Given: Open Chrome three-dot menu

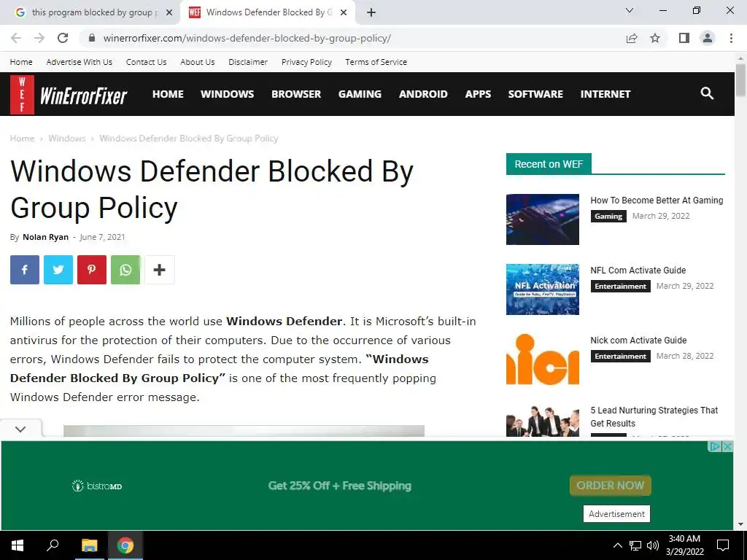Looking at the screenshot, I should coord(731,38).
